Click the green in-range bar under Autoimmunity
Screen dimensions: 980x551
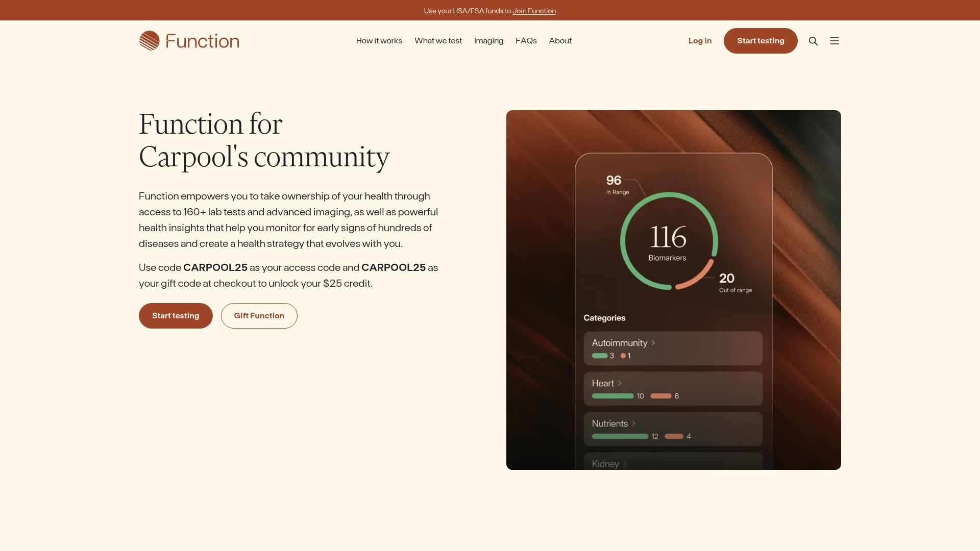600,356
